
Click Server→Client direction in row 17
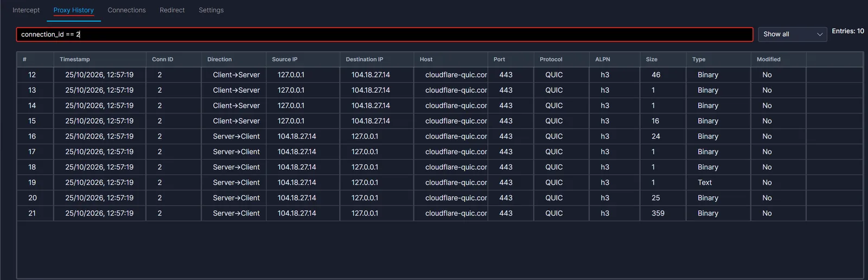pyautogui.click(x=236, y=152)
